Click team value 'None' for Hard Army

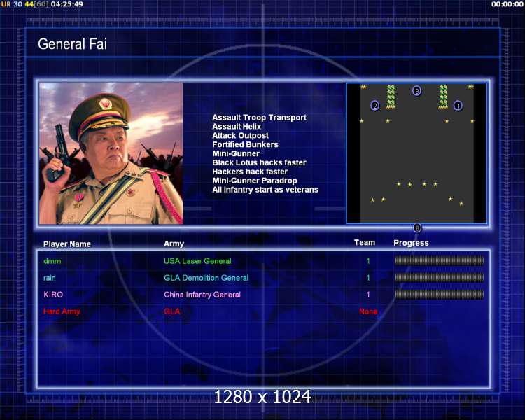coord(368,311)
